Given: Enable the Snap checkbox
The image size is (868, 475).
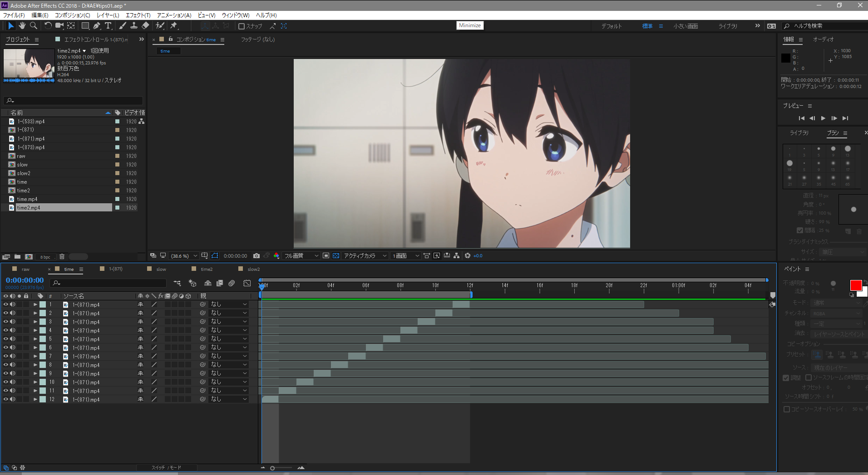Looking at the screenshot, I should pos(242,26).
